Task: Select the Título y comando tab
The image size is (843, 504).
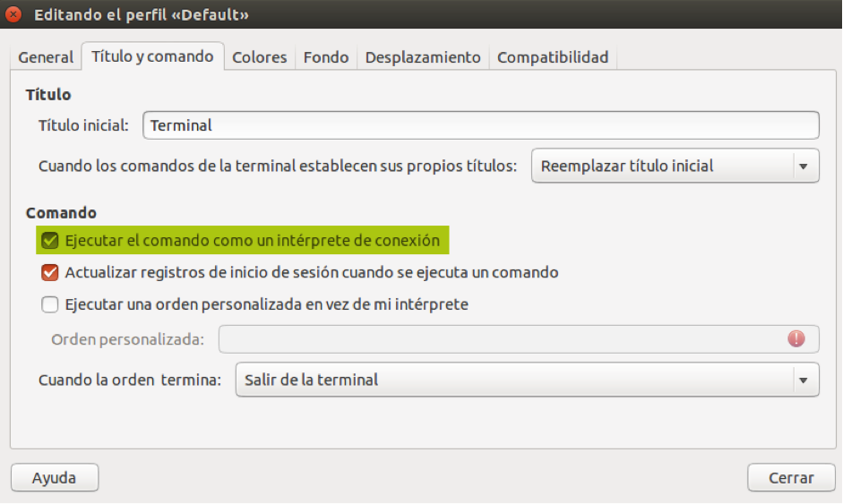Action: (x=152, y=56)
